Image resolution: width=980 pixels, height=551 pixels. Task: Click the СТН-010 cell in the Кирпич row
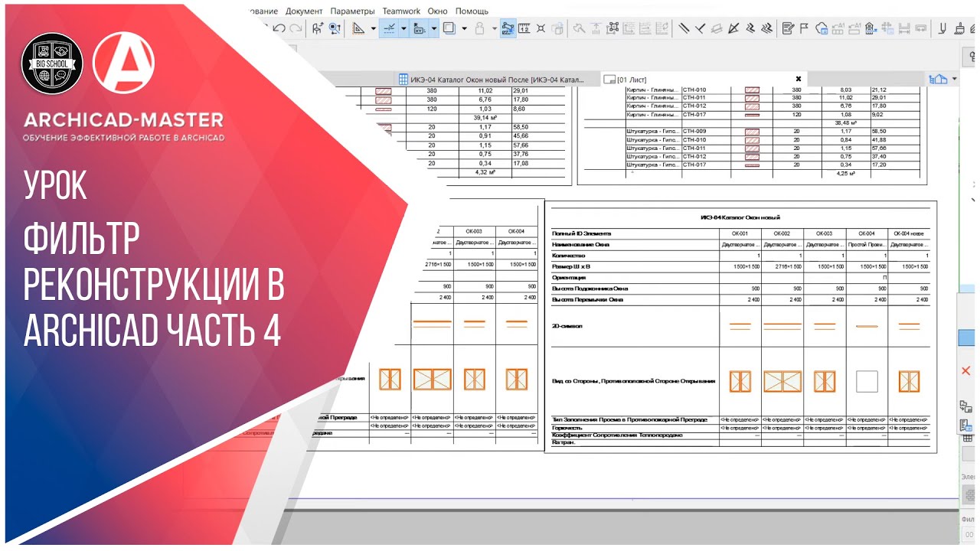click(694, 90)
